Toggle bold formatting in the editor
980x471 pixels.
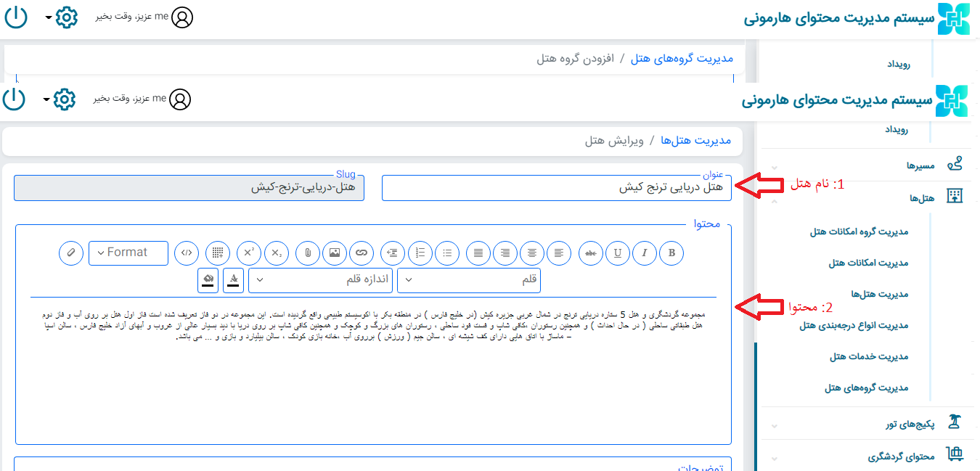point(671,253)
